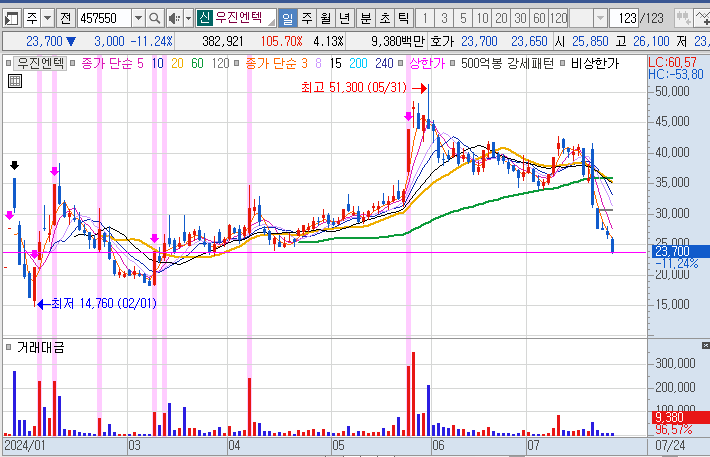Select the 120 interval button
The height and width of the screenshot is (457, 710).
(558, 19)
